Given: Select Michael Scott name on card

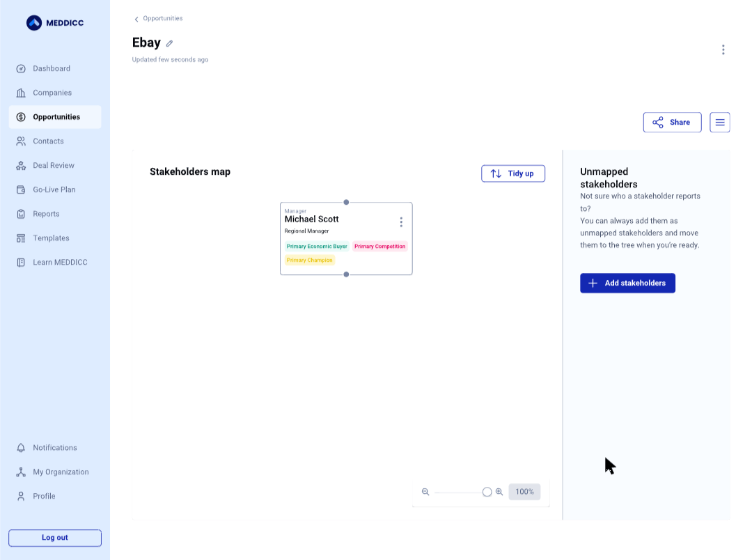Looking at the screenshot, I should point(312,219).
